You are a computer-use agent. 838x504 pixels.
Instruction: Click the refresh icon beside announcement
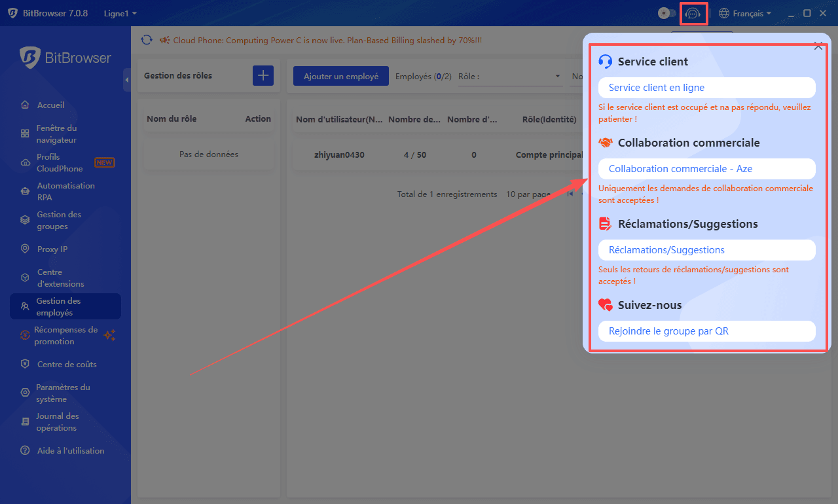point(147,41)
